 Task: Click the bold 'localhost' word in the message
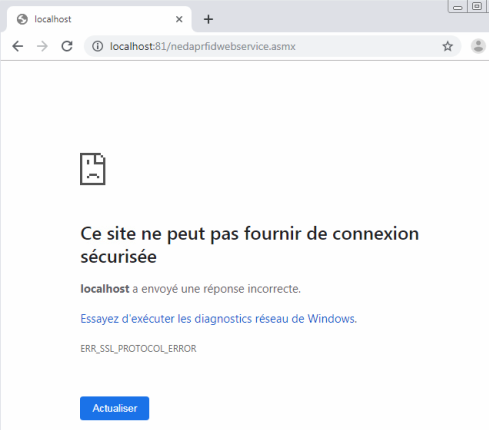tap(105, 289)
